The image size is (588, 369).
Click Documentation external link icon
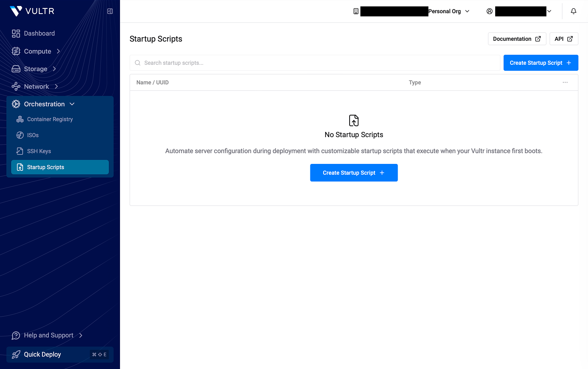538,39
